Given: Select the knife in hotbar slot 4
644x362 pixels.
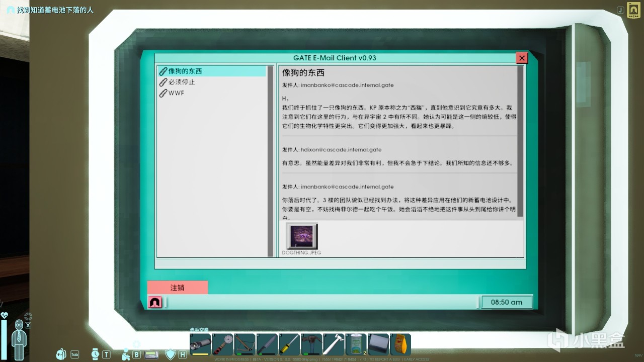Looking at the screenshot, I should pyautogui.click(x=267, y=344).
